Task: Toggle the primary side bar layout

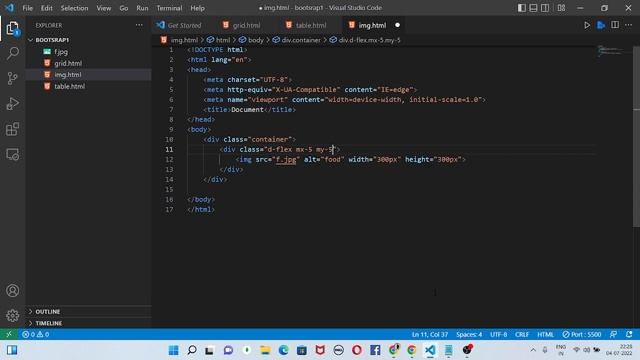Action: click(522, 8)
